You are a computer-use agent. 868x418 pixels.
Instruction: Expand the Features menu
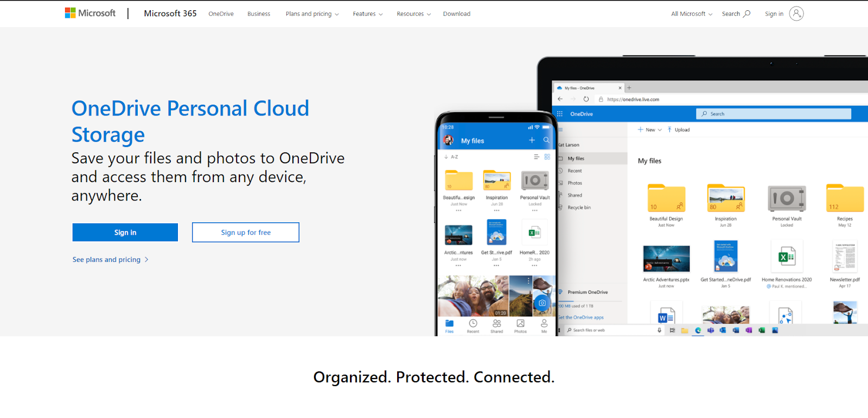[368, 14]
